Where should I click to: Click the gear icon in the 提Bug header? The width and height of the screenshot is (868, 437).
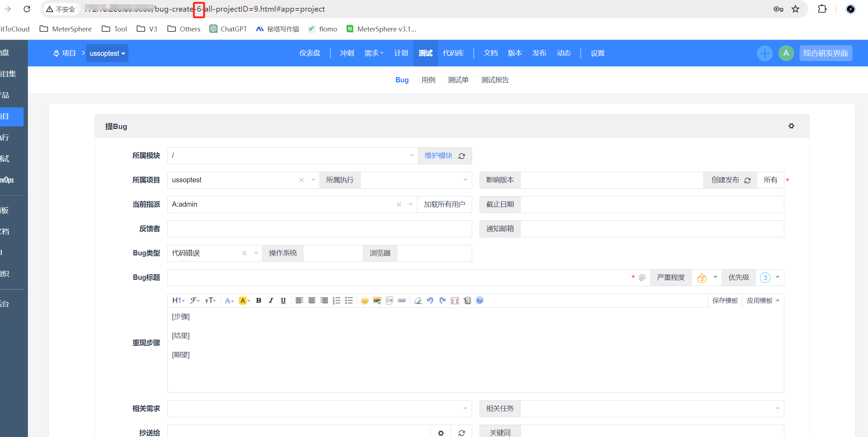tap(791, 126)
